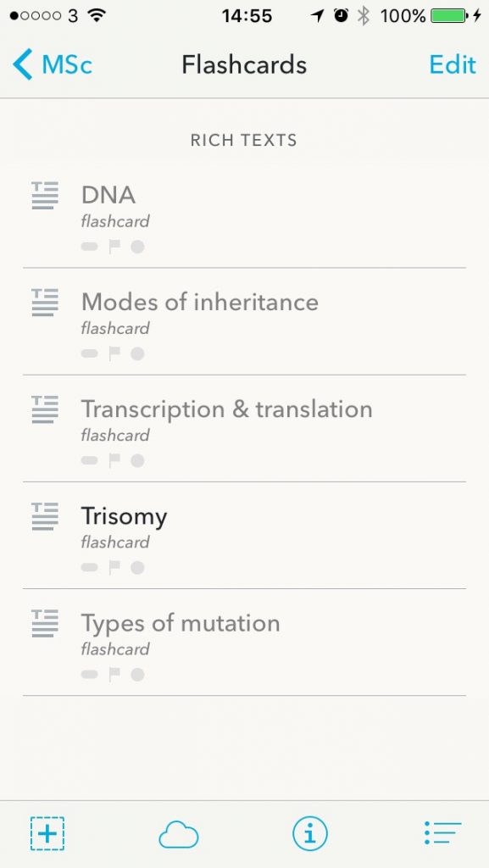Screen dimensions: 489x868
Task: Tap the battery indicator in status bar
Action: [447, 16]
